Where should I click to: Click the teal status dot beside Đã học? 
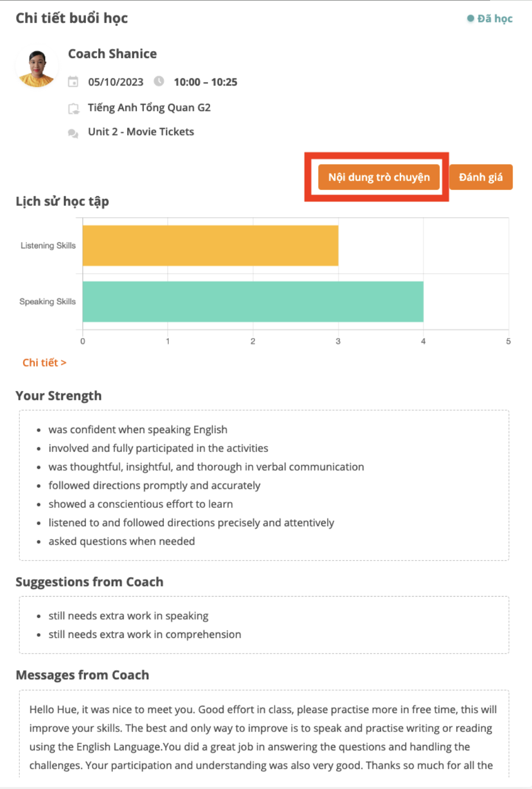point(471,19)
